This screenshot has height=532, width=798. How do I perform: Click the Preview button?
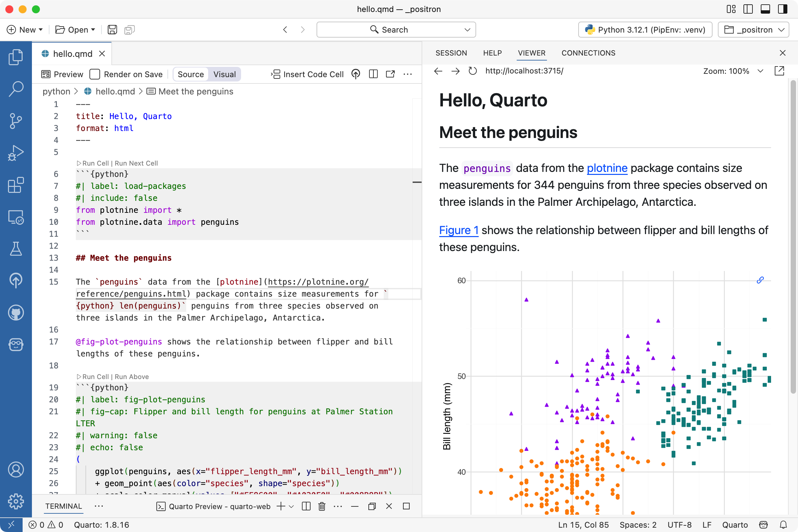[x=63, y=74]
